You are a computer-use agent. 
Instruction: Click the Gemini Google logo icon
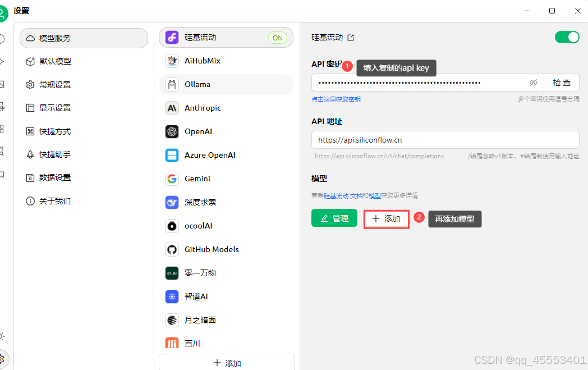[172, 179]
